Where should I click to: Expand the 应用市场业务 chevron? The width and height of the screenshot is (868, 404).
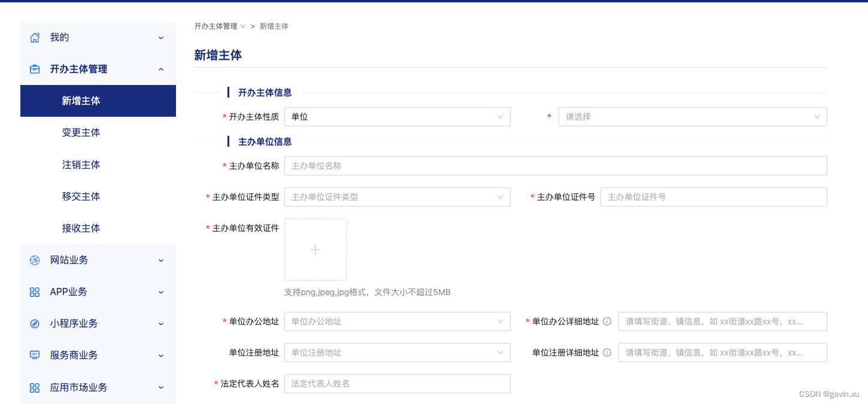point(161,387)
